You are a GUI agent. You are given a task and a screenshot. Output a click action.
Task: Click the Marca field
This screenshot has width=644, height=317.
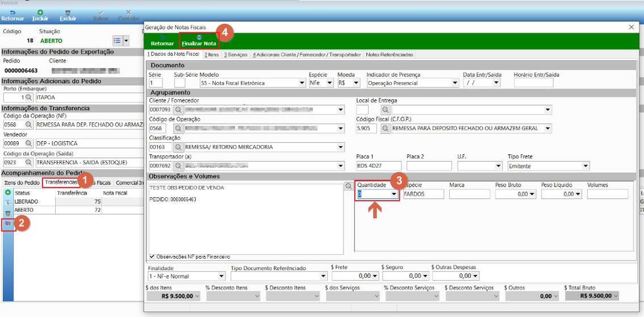pyautogui.click(x=470, y=194)
